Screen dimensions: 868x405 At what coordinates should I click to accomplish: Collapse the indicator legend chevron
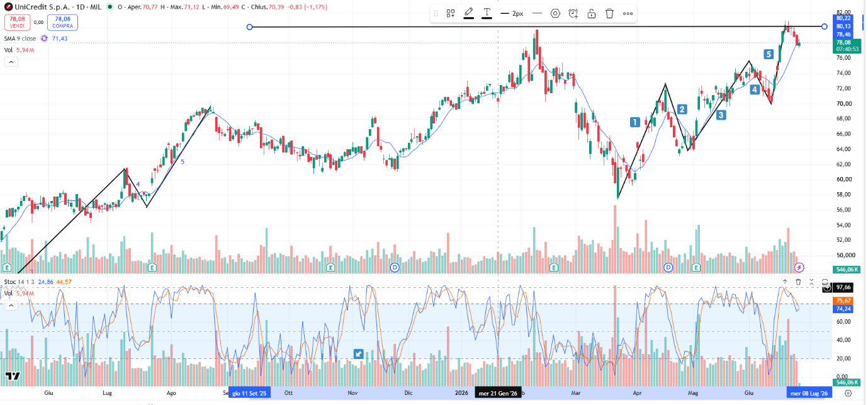pyautogui.click(x=11, y=62)
